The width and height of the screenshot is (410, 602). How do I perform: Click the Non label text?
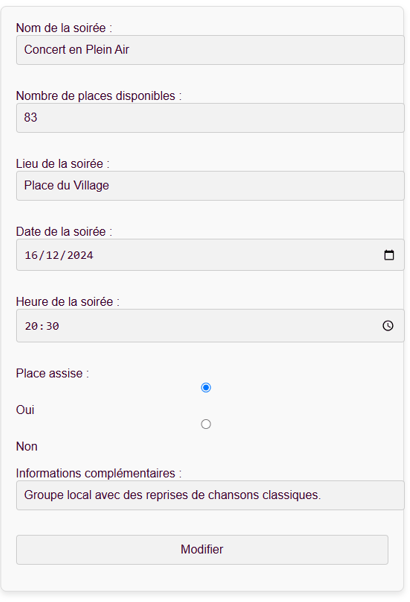click(26, 446)
